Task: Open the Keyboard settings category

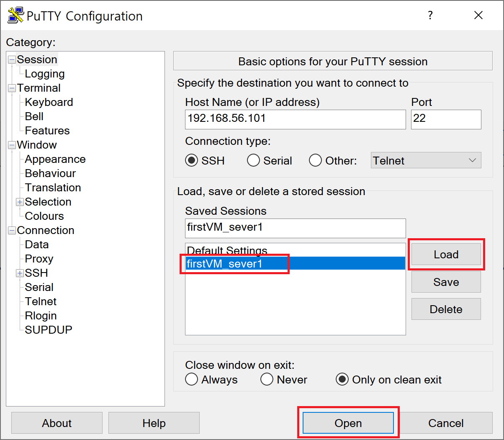Action: 49,102
